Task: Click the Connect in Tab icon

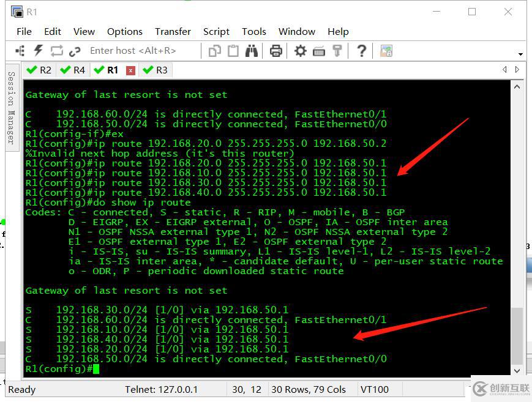Action: tap(57, 51)
